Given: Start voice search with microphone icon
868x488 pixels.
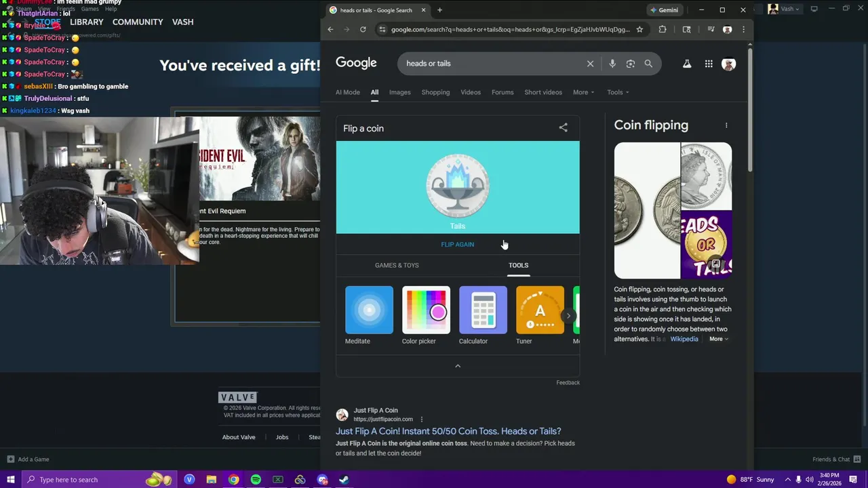Looking at the screenshot, I should click(x=612, y=64).
